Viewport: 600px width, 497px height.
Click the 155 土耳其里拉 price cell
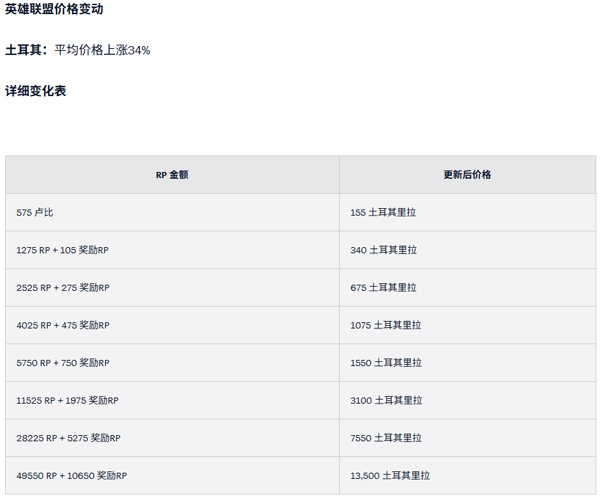(x=383, y=212)
